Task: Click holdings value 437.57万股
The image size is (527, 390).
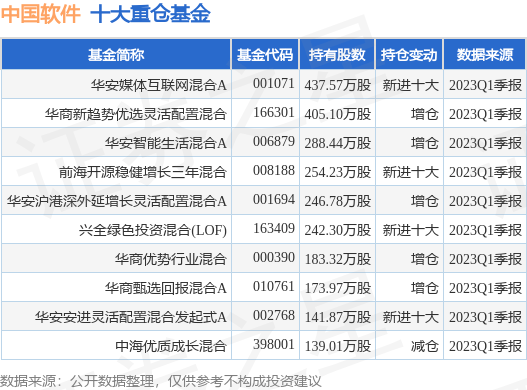Action: tap(338, 85)
